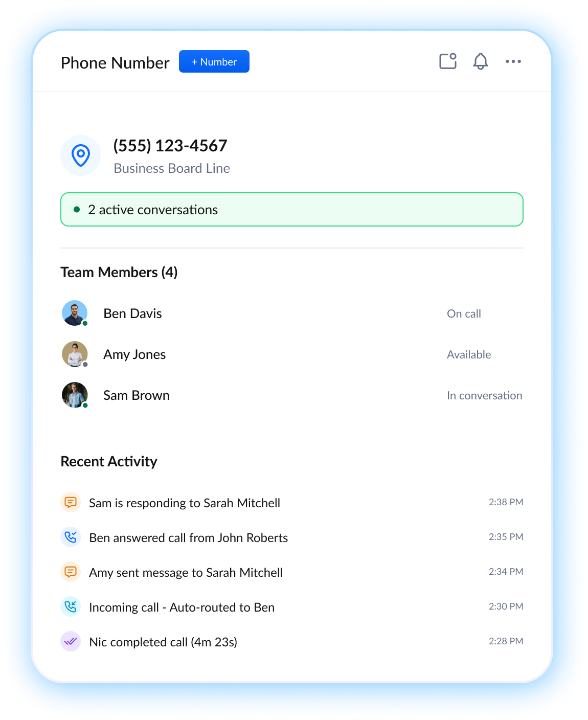588x720 pixels.
Task: Click the blue + Number button
Action: [214, 61]
